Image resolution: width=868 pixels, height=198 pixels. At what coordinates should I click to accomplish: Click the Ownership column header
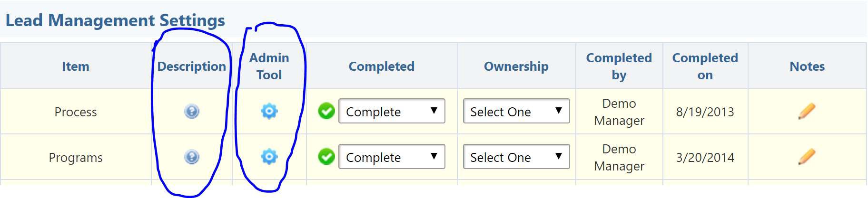point(516,66)
